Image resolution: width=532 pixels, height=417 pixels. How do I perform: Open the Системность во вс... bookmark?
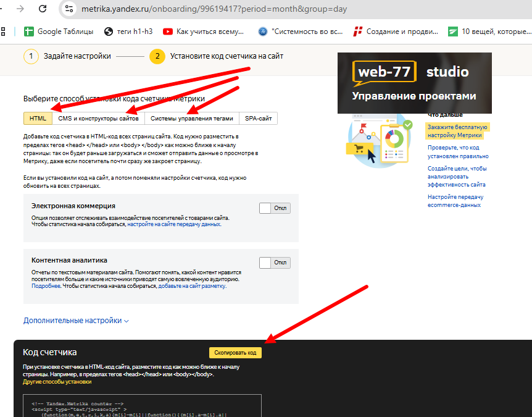click(301, 32)
